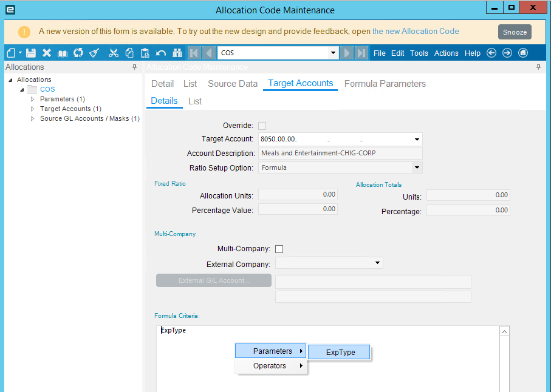Open the File menu
This screenshot has height=392, width=551.
[x=380, y=53]
